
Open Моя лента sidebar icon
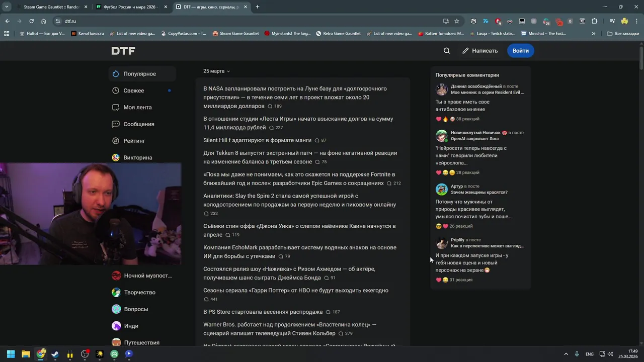tap(116, 107)
